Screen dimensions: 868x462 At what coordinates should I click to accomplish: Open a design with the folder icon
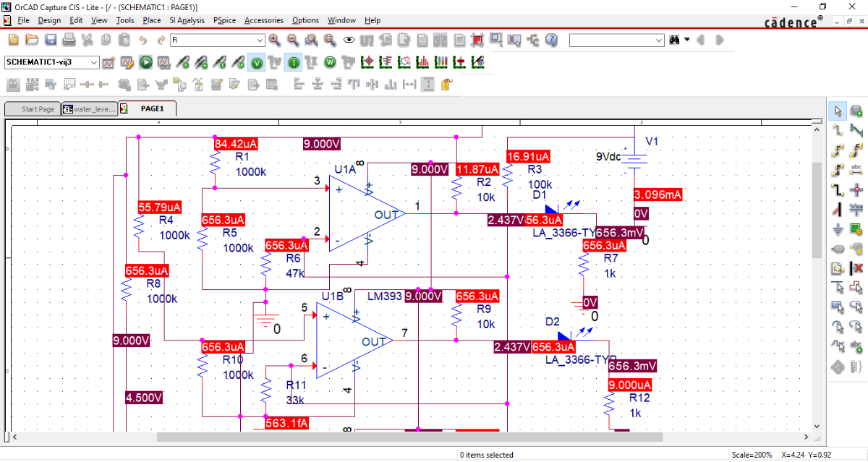[x=32, y=40]
